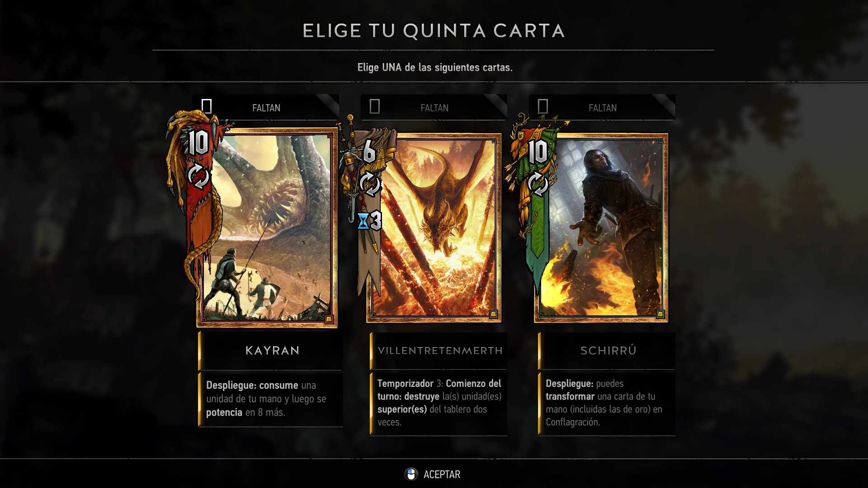Open FALTAN tab above Schirrú card

click(602, 108)
